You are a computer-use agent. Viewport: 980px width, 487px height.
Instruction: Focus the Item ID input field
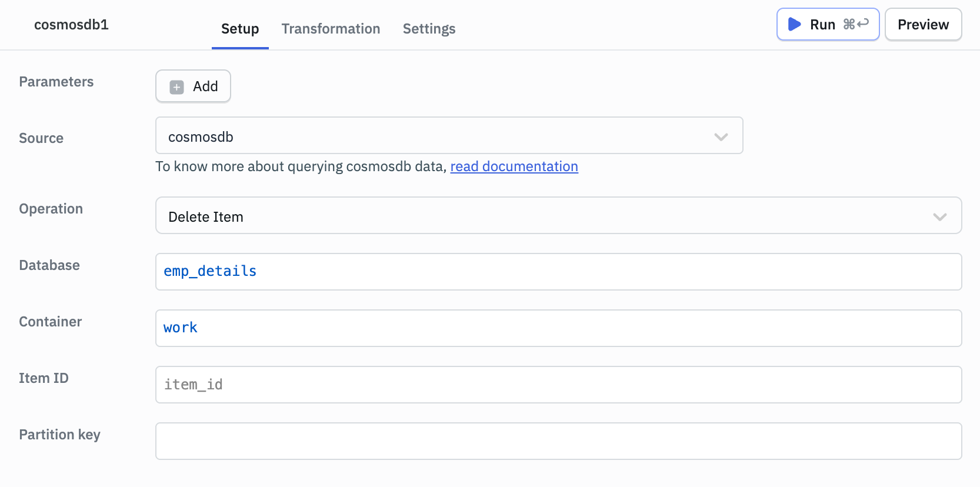(x=558, y=385)
